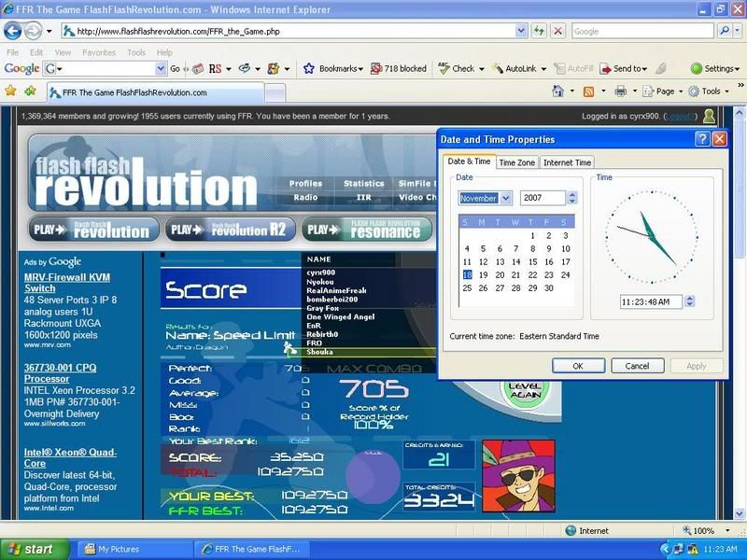
Task: Click OK in Date and Time Properties
Action: coord(578,366)
